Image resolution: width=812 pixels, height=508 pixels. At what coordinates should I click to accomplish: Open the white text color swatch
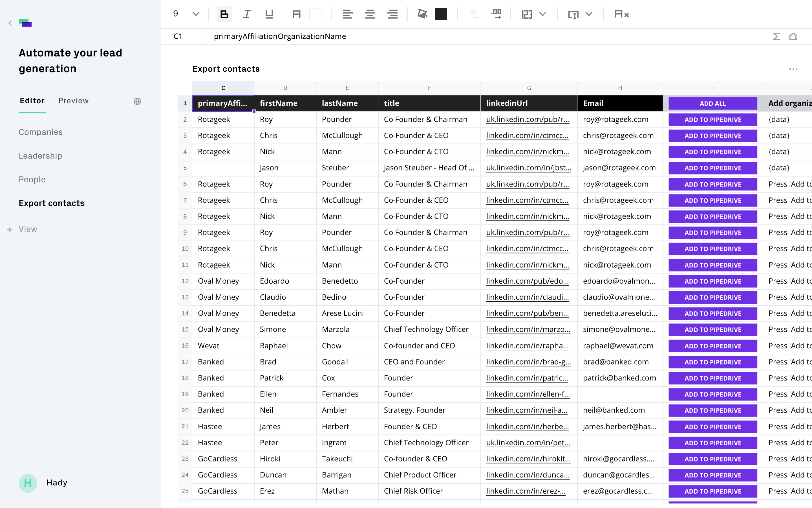tap(315, 14)
